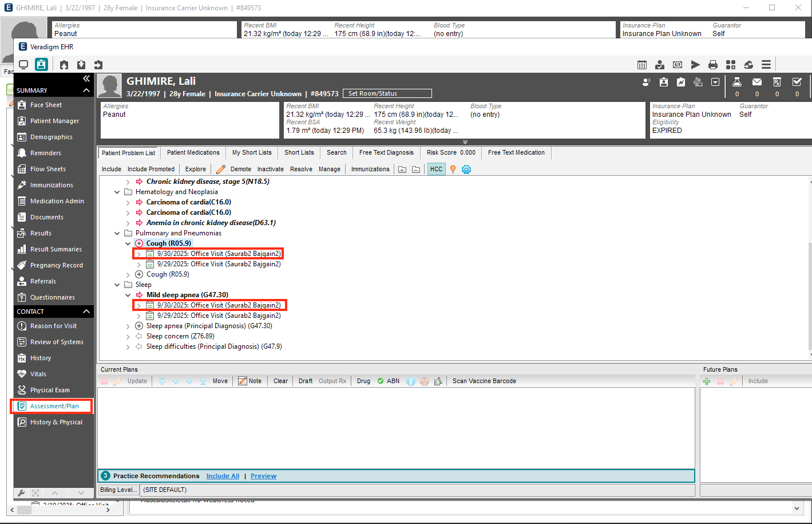Select Mild sleep apnea (G47.30) problem
Screen dimensions: 812x524
coord(187,295)
